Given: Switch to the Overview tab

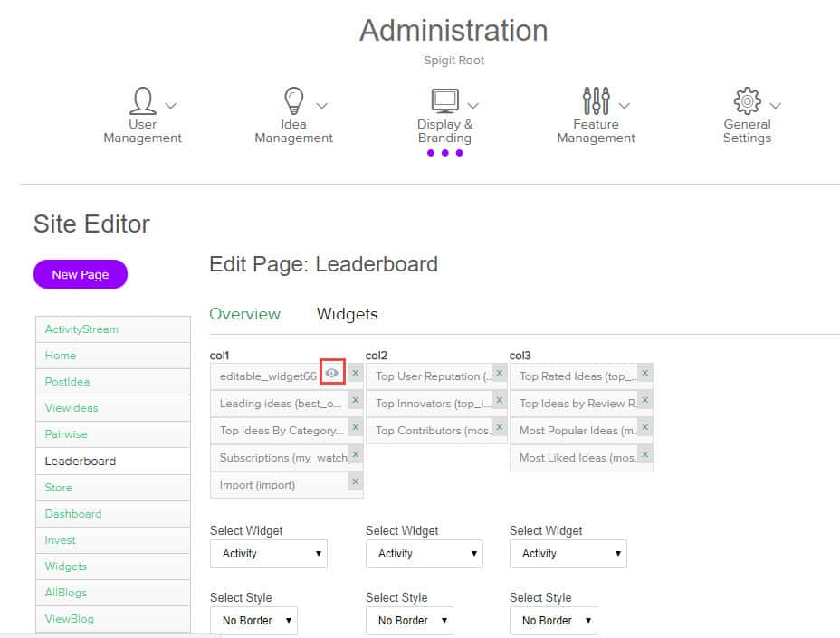Looking at the screenshot, I should pyautogui.click(x=244, y=314).
